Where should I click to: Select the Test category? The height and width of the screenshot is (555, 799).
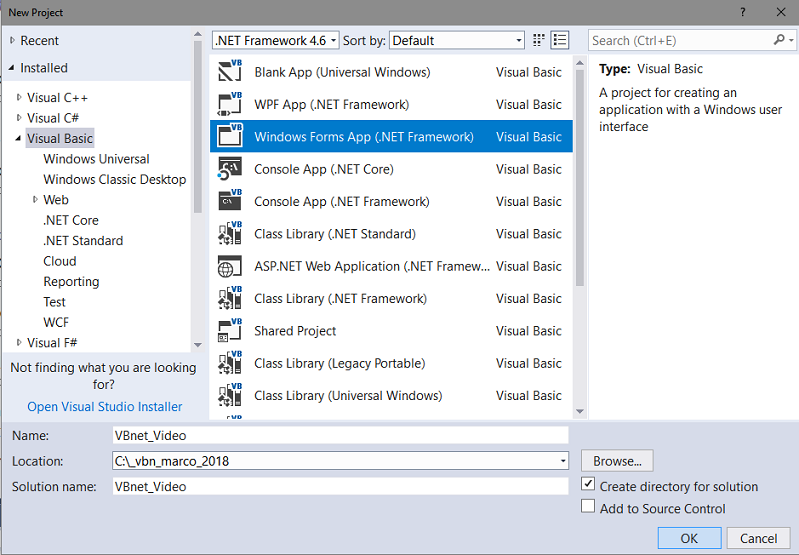tap(55, 302)
